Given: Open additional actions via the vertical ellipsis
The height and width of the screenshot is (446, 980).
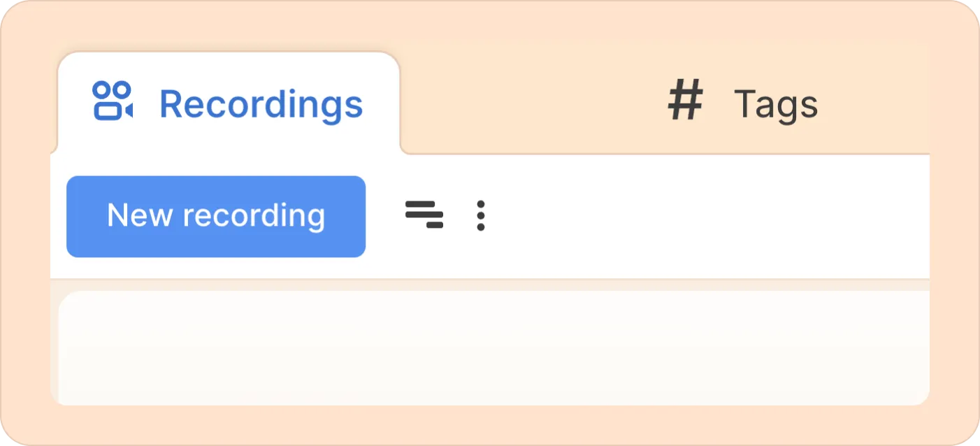Looking at the screenshot, I should coord(480,215).
